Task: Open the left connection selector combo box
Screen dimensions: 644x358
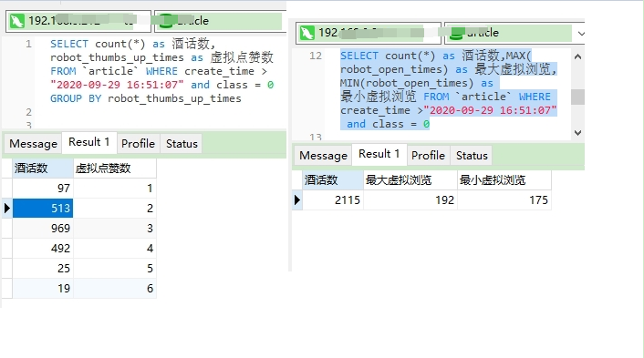Action: pos(78,21)
